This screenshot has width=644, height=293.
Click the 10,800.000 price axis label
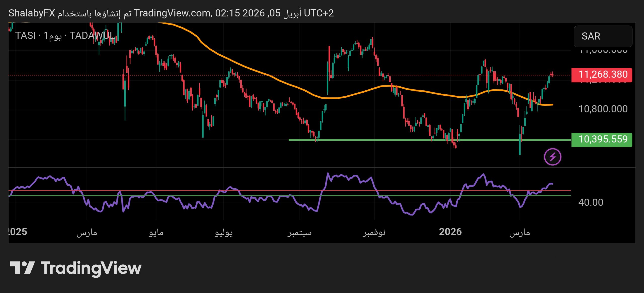point(603,109)
